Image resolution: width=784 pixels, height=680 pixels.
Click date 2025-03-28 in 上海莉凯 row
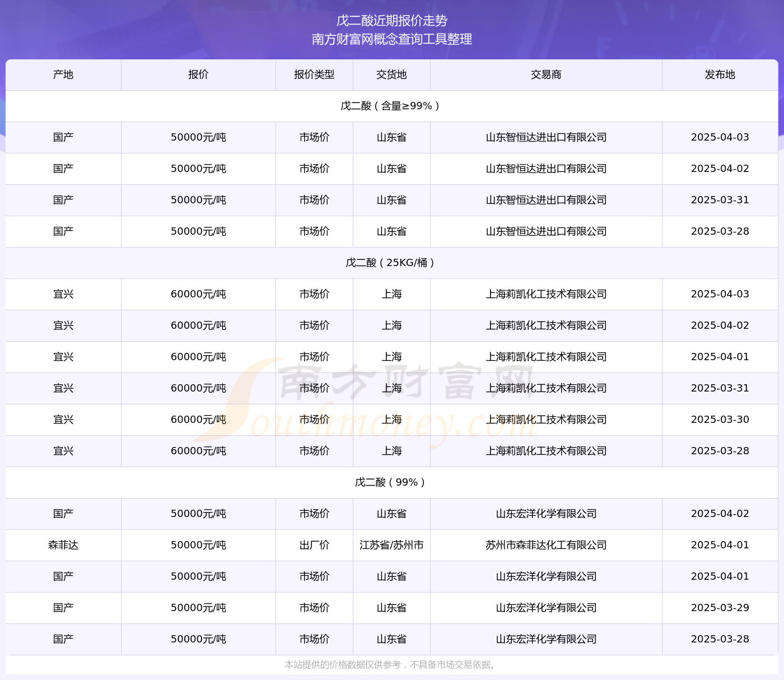(x=720, y=451)
